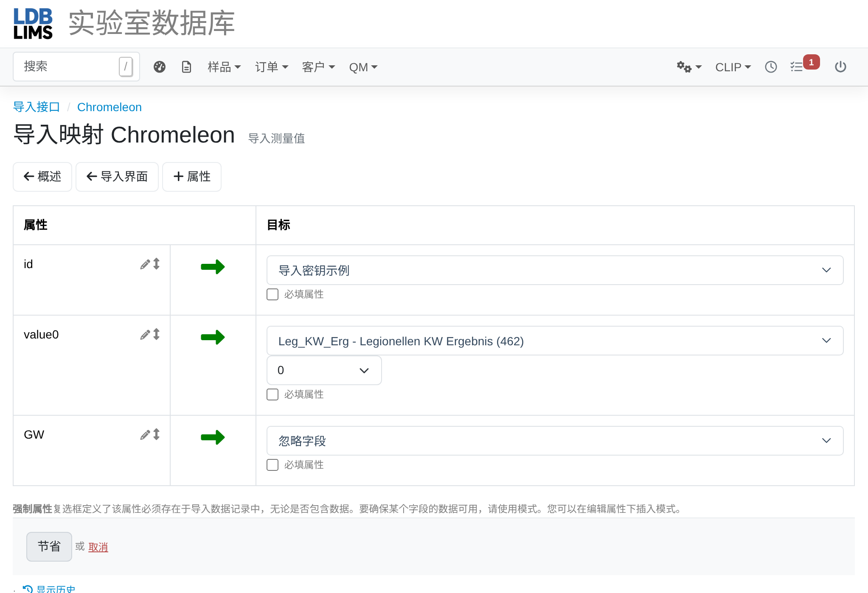Click the add 属性 button
868x593 pixels.
(192, 176)
